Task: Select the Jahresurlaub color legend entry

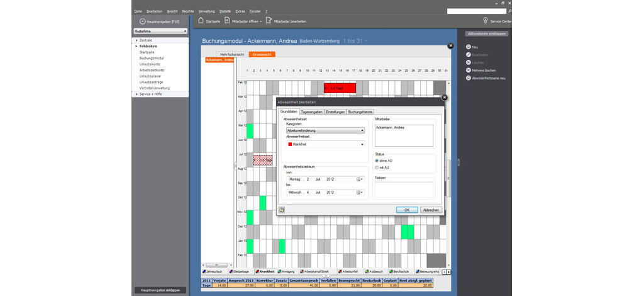Action: 214,271
